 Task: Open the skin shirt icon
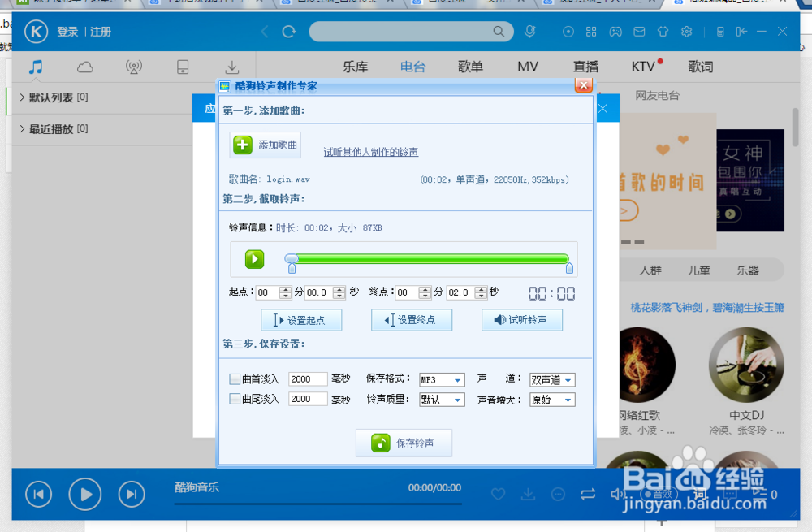[663, 32]
